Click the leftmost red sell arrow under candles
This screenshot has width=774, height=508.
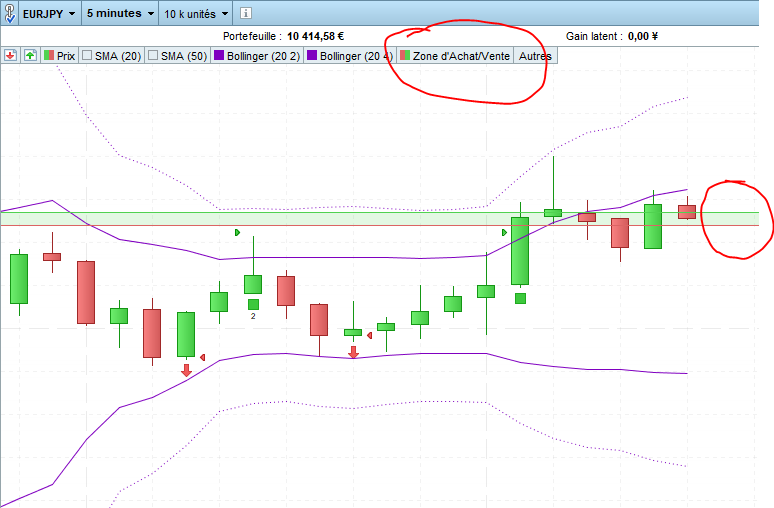point(186,370)
